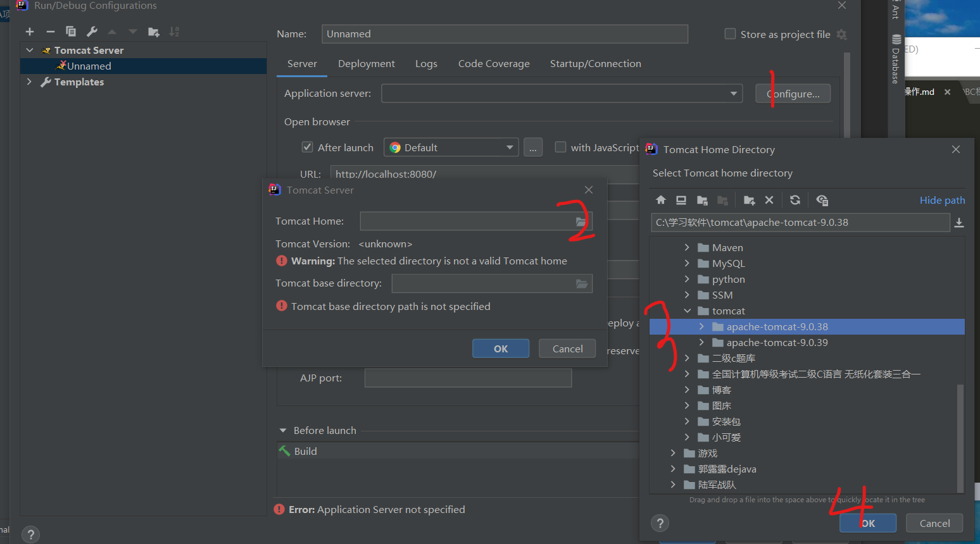
Task: Open help in Tomcat Home Directory dialog
Action: [660, 523]
